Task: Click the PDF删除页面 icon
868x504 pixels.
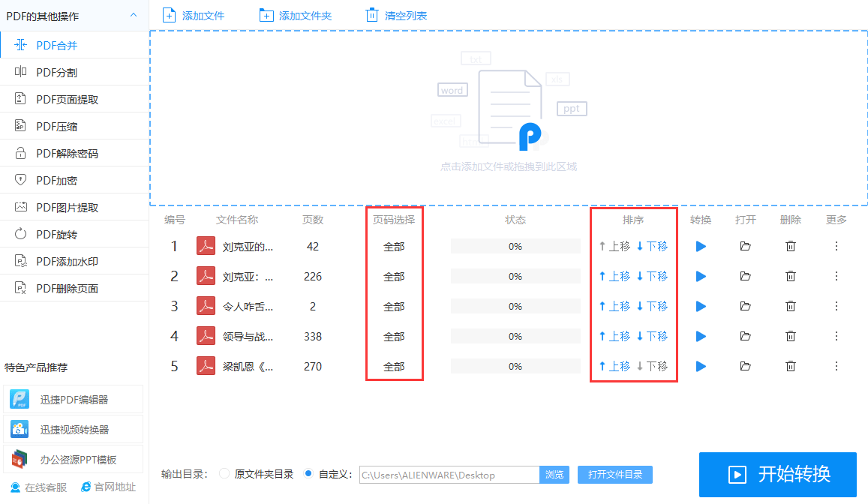Action: pyautogui.click(x=20, y=288)
